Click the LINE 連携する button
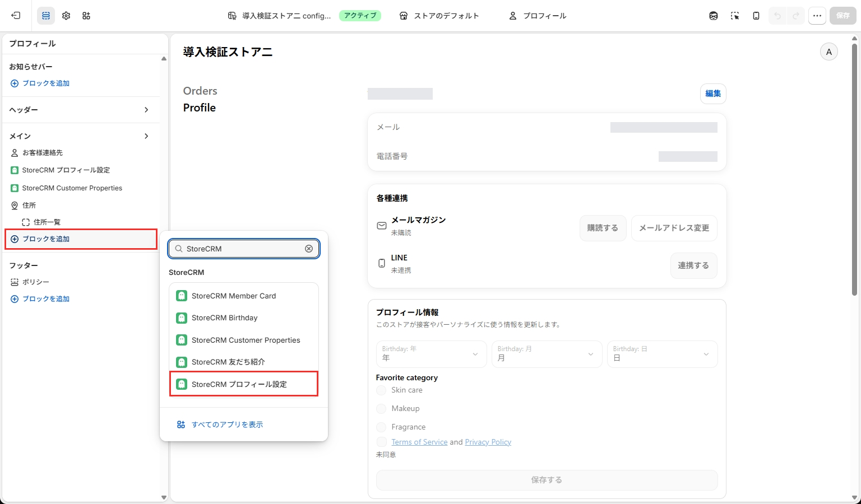861x504 pixels. 693,265
